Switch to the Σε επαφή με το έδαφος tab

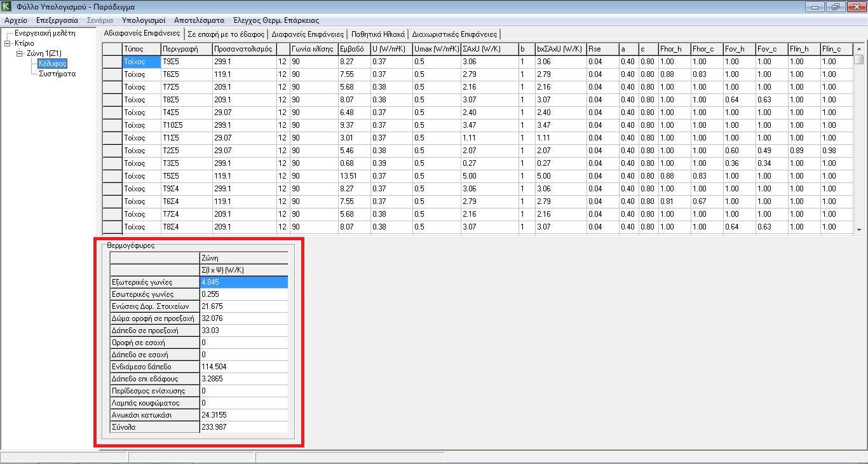(x=226, y=34)
